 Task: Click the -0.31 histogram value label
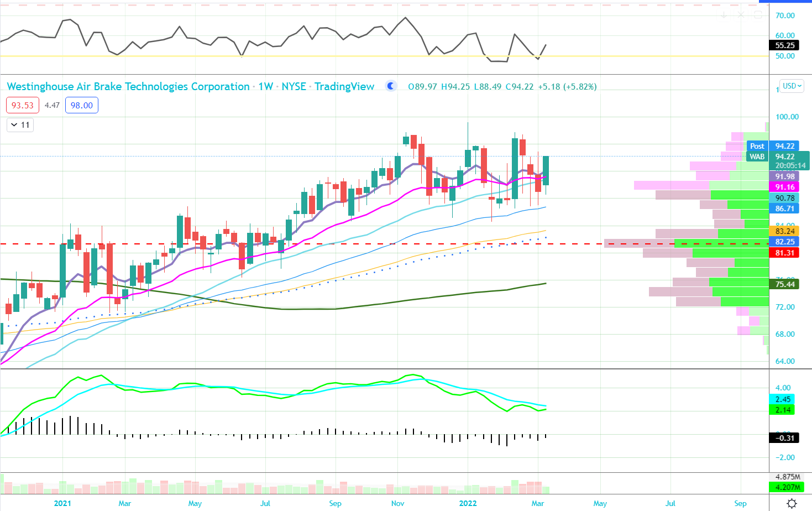coord(784,438)
